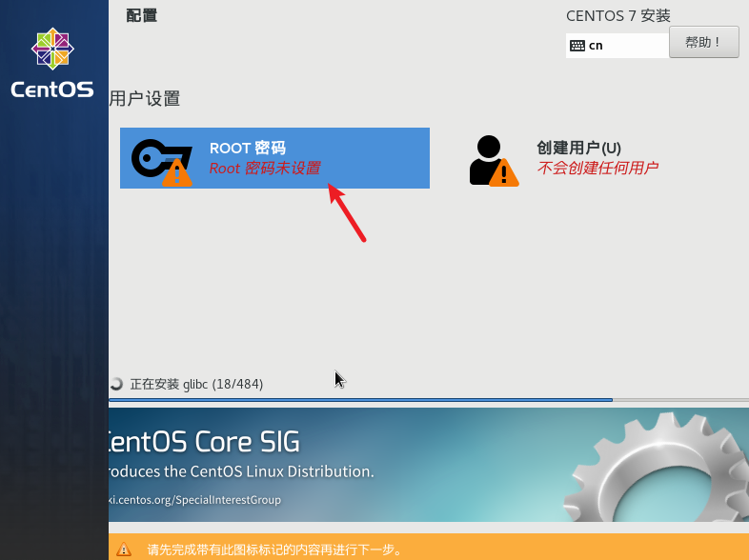749x560 pixels.
Task: Click the user silhouette icon
Action: (494, 161)
